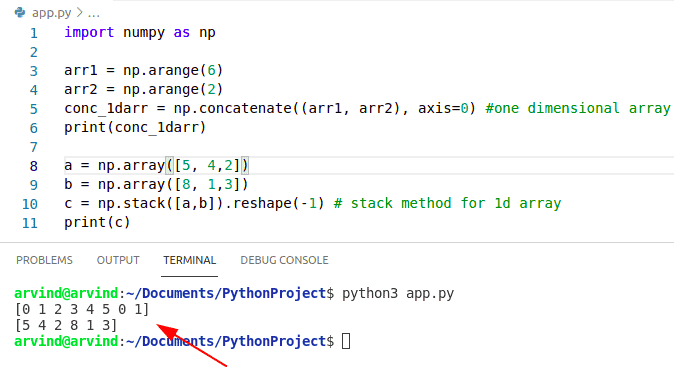Click the Python file icon in breadcrumb
Image resolution: width=674 pixels, height=367 pixels.
coord(20,12)
